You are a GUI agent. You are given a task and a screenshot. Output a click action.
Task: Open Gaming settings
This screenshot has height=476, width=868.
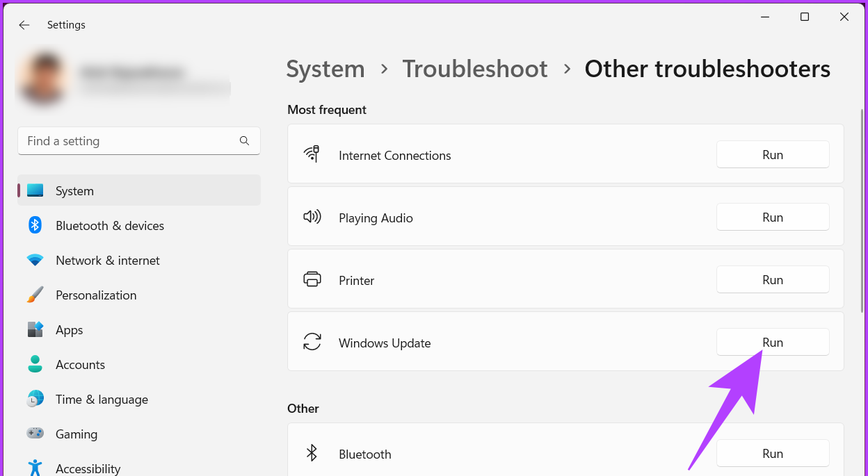139,434
